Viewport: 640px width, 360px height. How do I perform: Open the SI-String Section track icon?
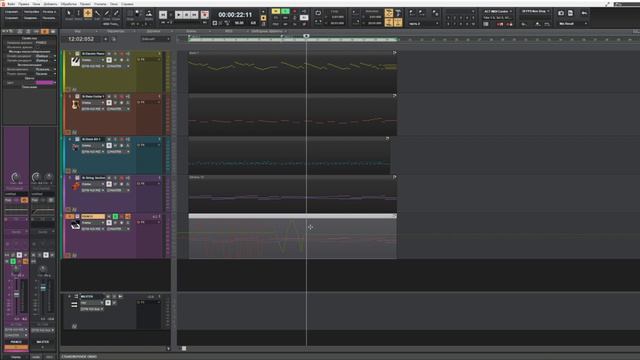tap(75, 186)
